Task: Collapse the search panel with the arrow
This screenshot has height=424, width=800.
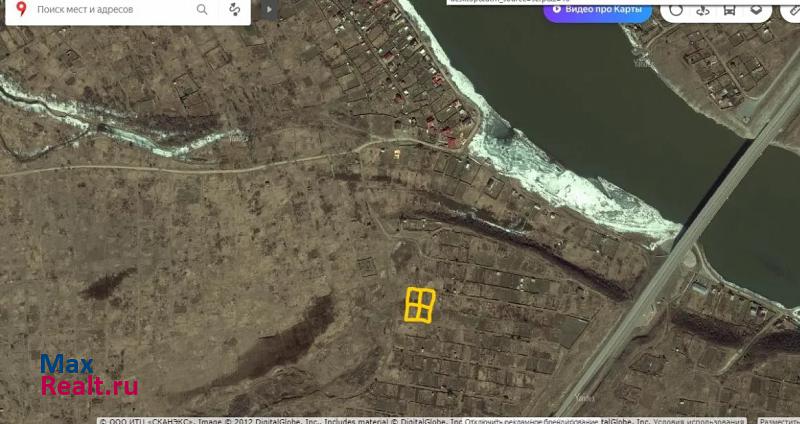Action: tap(266, 10)
